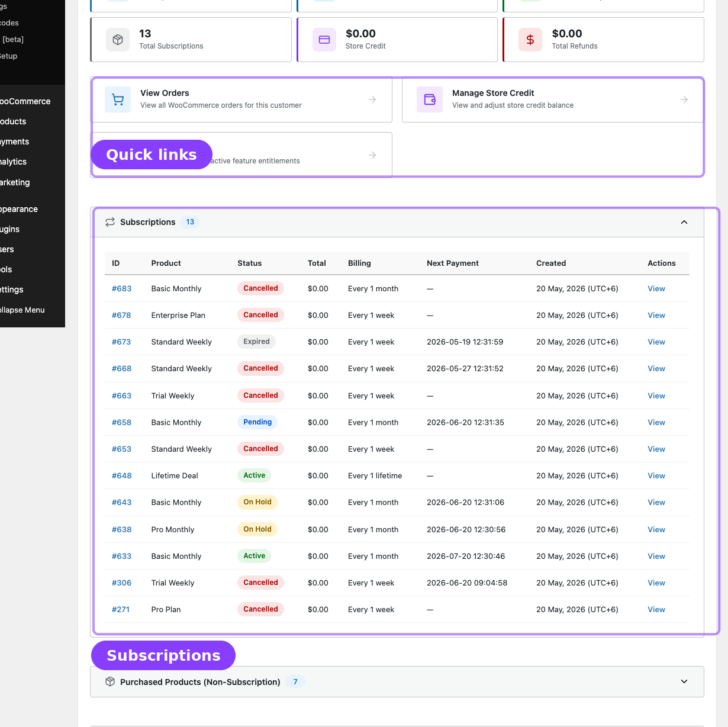Click the On Hold badge on #643

pos(257,502)
